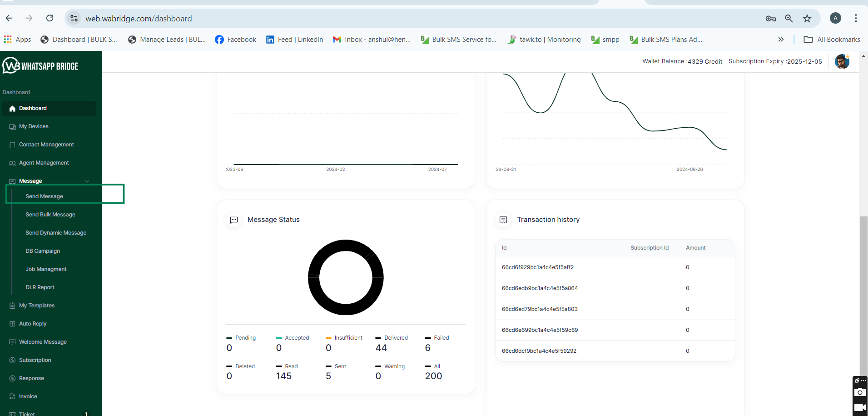
Task: Select transaction 66cd6edb9bc1a4c4e5f5a864
Action: (x=615, y=288)
